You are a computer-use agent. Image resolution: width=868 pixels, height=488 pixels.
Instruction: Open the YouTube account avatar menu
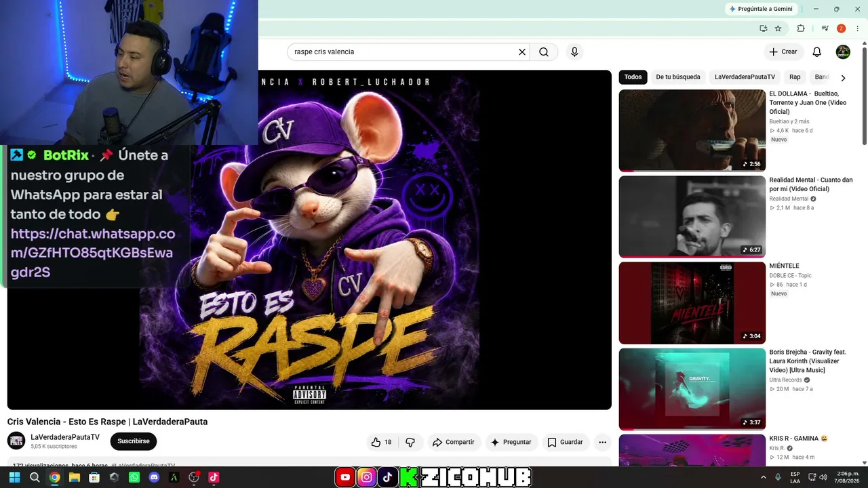coord(843,52)
